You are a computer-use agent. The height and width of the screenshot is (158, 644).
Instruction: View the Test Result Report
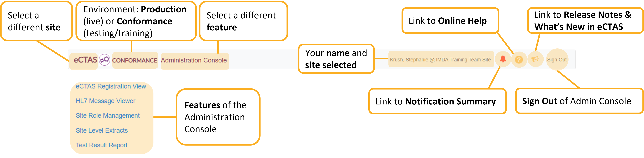pyautogui.click(x=101, y=145)
